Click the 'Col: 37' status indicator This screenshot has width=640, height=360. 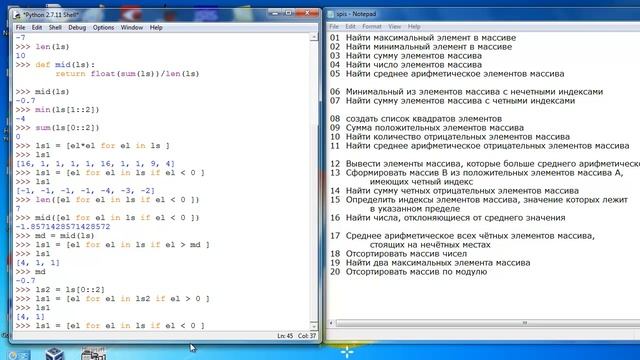(307, 336)
